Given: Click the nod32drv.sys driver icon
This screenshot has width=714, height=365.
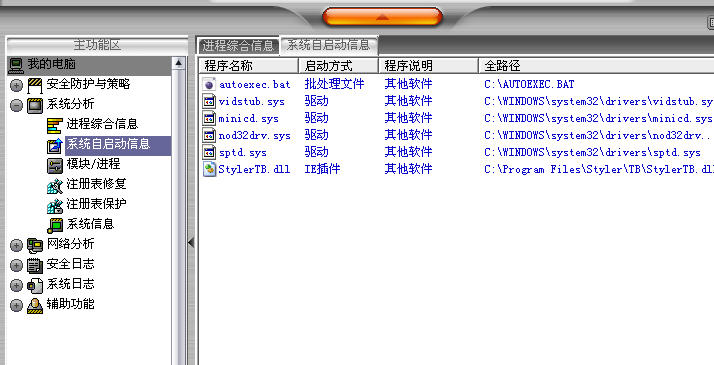Looking at the screenshot, I should coord(209,135).
